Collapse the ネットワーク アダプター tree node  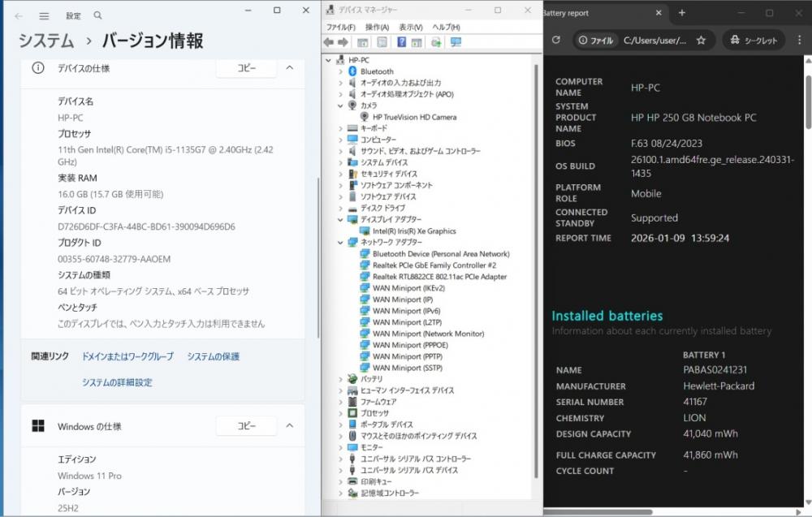(341, 243)
